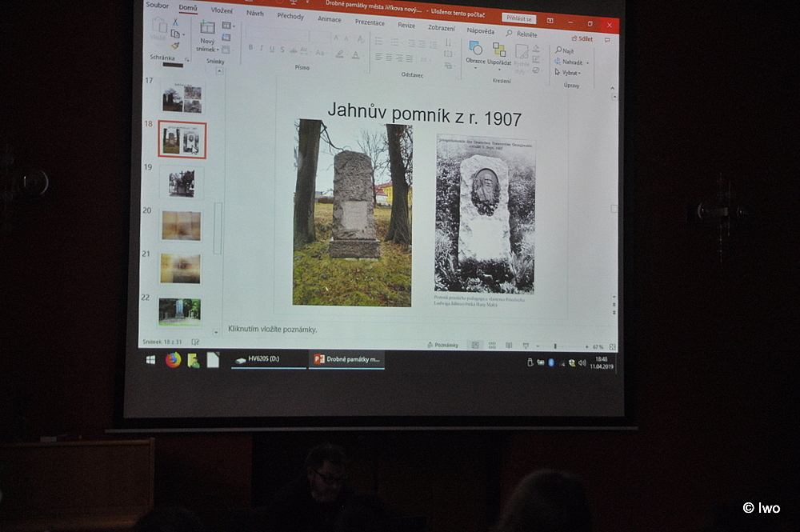Viewport: 800px width, 532px height.
Task: Click the Cut scissors icon
Action: (x=175, y=22)
